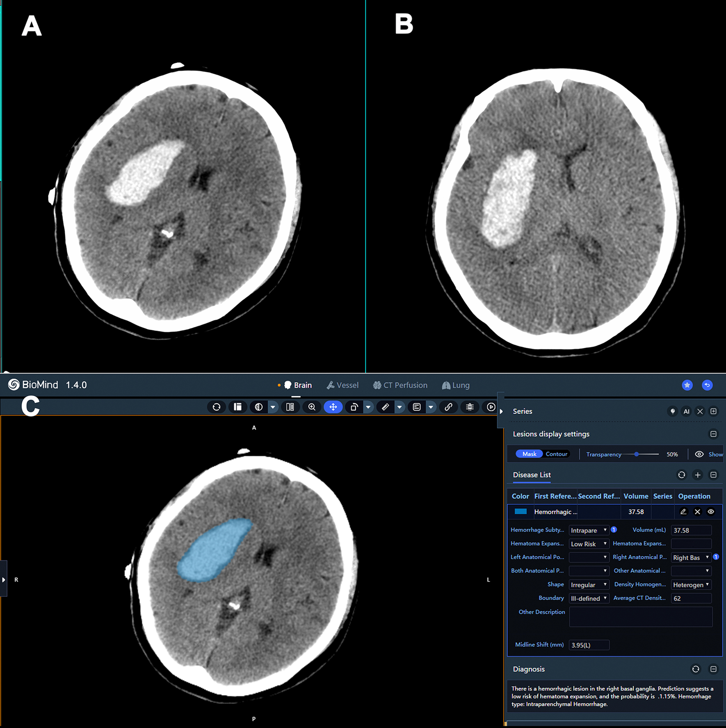Click the rotate image tool
Viewport: 726px width, 728px height.
354,407
